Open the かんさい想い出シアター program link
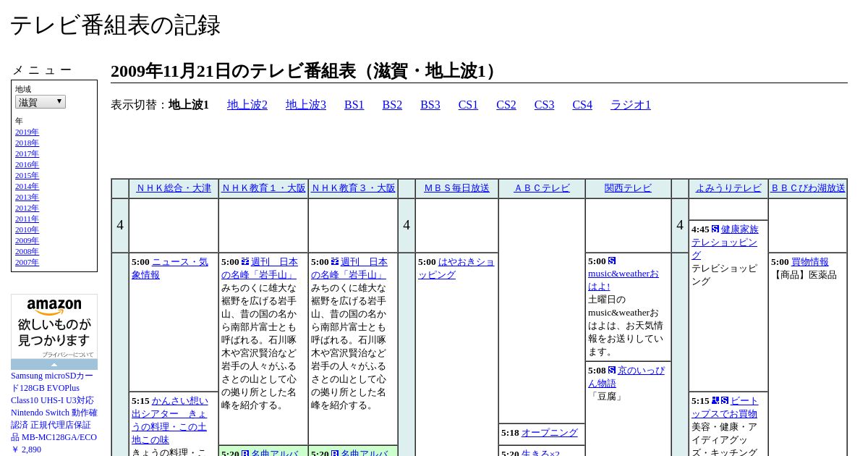The image size is (868, 456). coord(169,421)
